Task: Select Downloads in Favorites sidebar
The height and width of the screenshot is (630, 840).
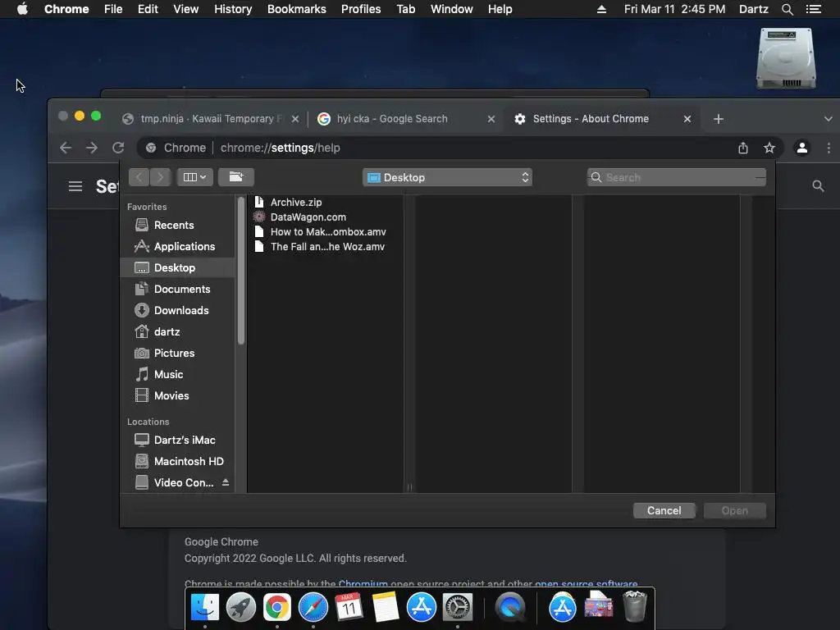Action: (178, 310)
